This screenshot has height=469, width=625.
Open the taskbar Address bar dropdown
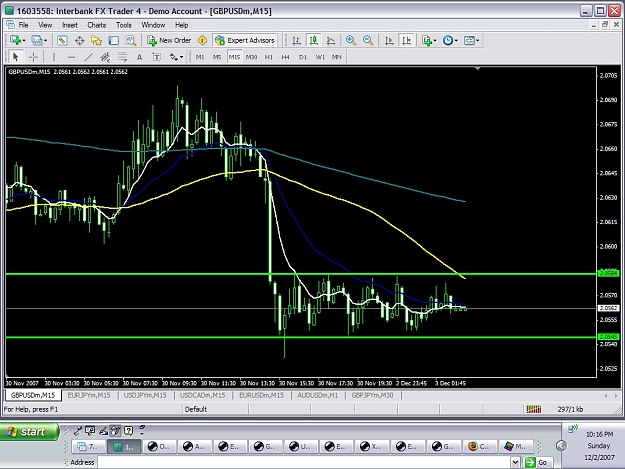pyautogui.click(x=515, y=462)
